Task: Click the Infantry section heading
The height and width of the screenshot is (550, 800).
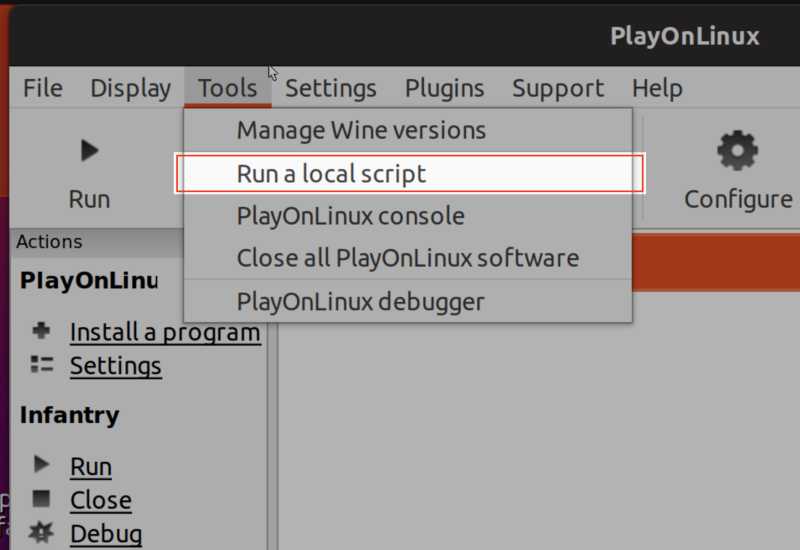Action: tap(70, 415)
